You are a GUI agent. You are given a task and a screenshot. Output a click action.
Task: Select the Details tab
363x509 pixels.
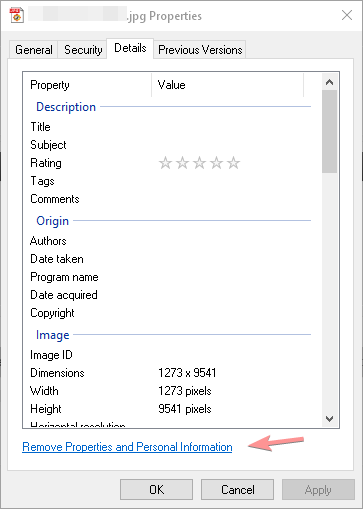click(x=130, y=48)
